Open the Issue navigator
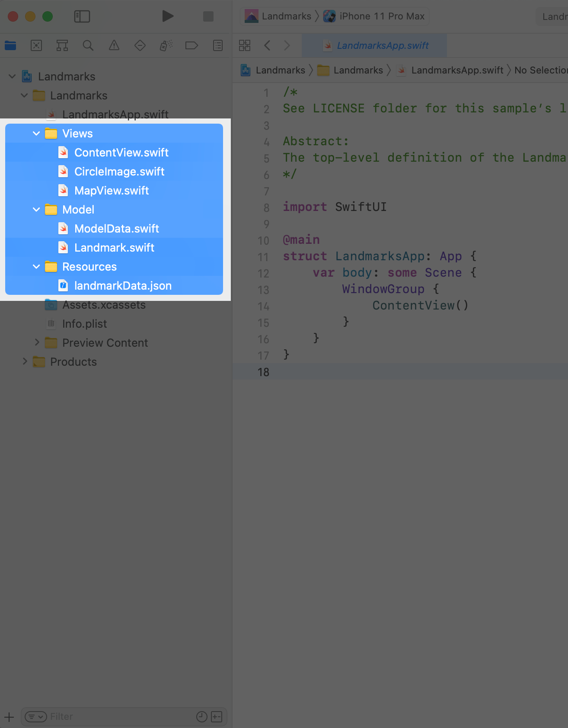The height and width of the screenshot is (728, 568). pos(114,45)
